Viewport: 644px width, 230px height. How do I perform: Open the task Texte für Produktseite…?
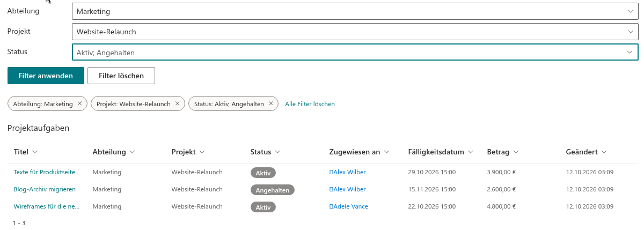47,172
